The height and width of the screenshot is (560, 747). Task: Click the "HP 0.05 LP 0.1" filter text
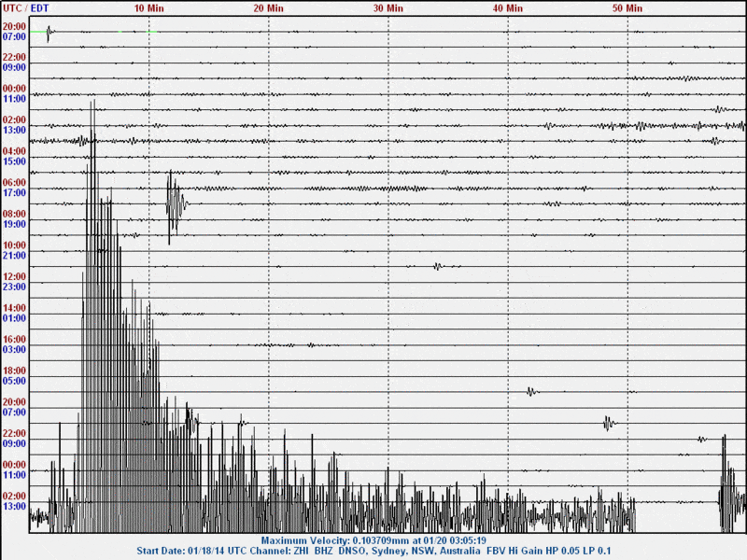point(577,551)
